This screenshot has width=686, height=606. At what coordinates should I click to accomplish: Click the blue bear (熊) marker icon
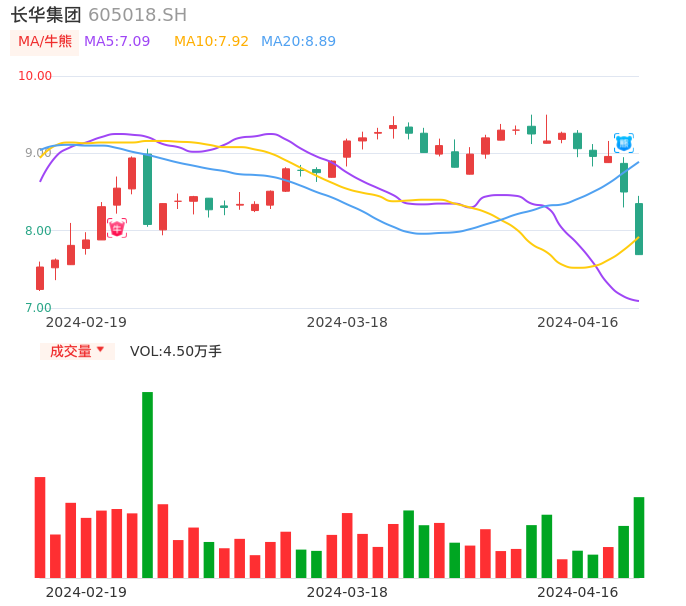[x=624, y=143]
